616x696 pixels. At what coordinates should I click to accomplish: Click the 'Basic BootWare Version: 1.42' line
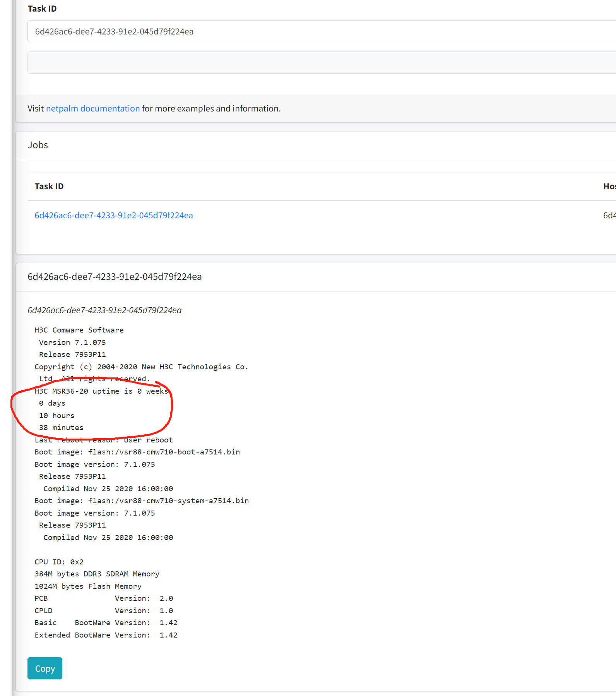coord(106,622)
